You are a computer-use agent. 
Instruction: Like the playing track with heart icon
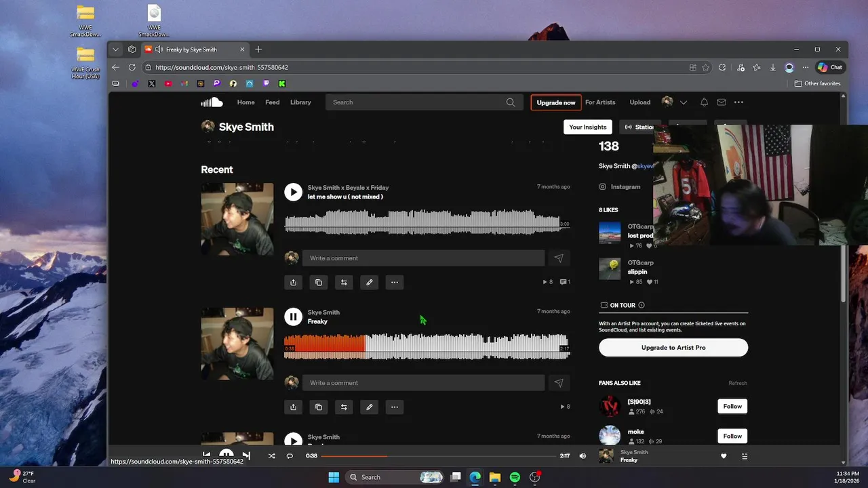tap(724, 456)
